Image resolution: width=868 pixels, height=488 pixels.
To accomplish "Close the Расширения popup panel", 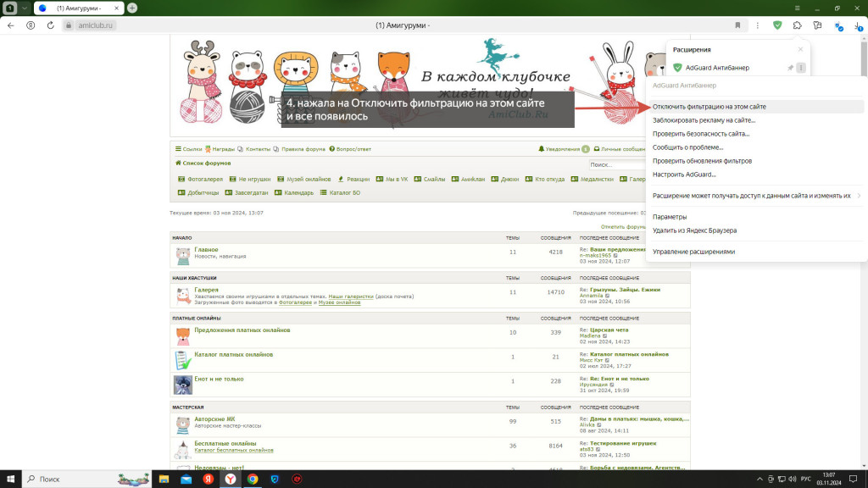I will click(x=800, y=50).
